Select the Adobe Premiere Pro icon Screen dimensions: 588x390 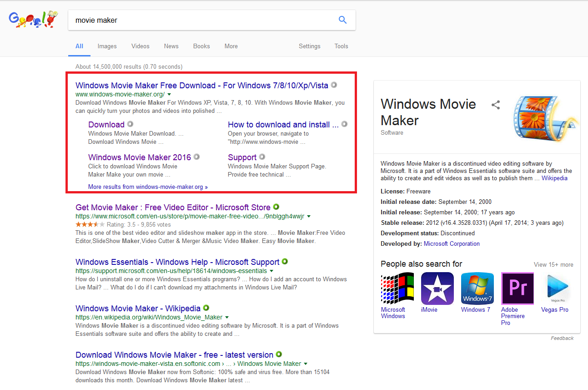click(x=517, y=289)
